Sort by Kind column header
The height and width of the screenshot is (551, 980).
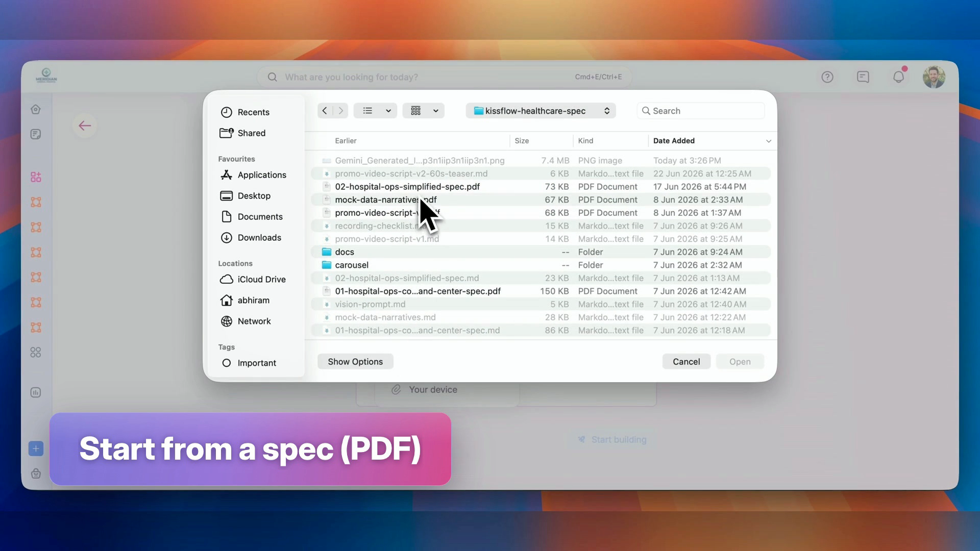585,141
